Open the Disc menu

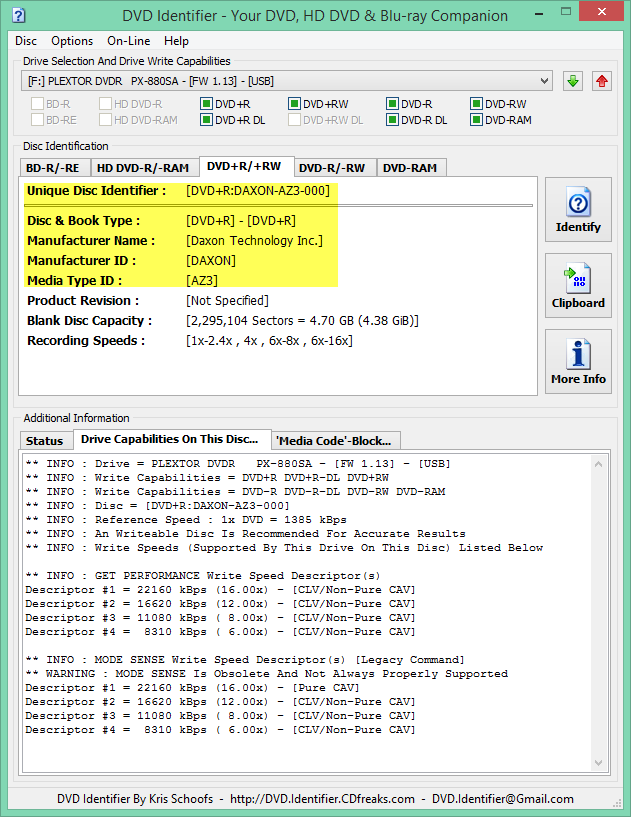(26, 41)
